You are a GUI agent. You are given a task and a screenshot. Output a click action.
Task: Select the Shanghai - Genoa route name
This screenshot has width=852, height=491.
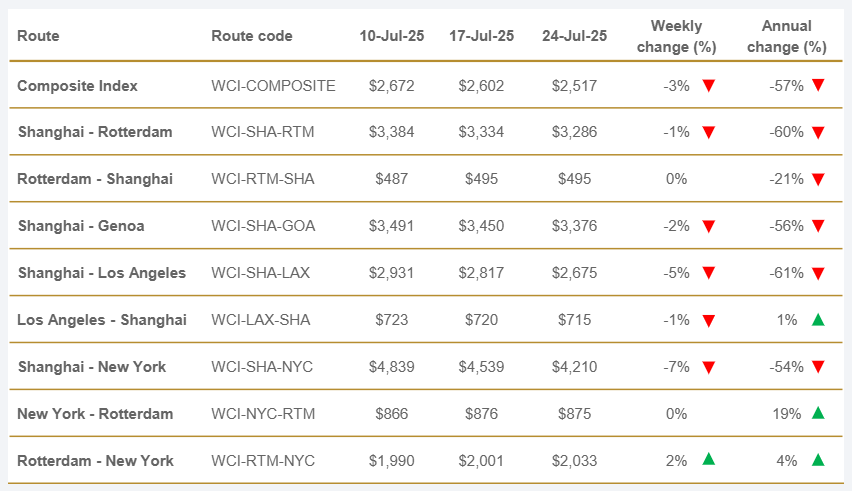click(x=81, y=226)
